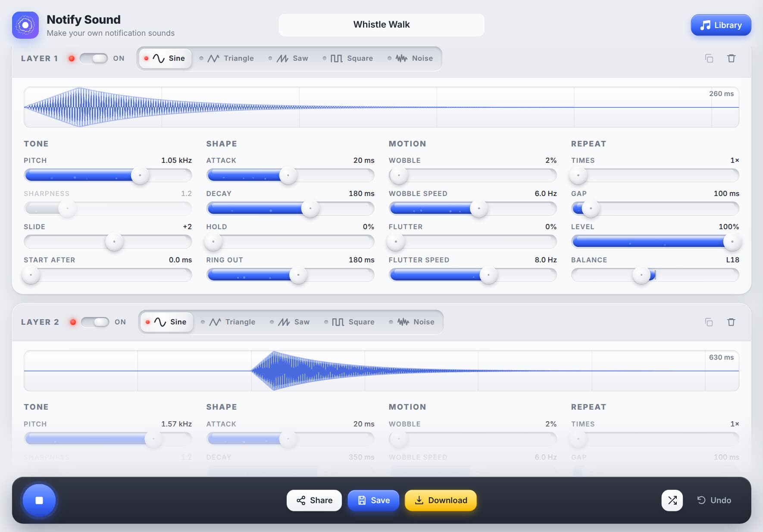763x532 pixels.
Task: Save the current sound
Action: tap(373, 500)
